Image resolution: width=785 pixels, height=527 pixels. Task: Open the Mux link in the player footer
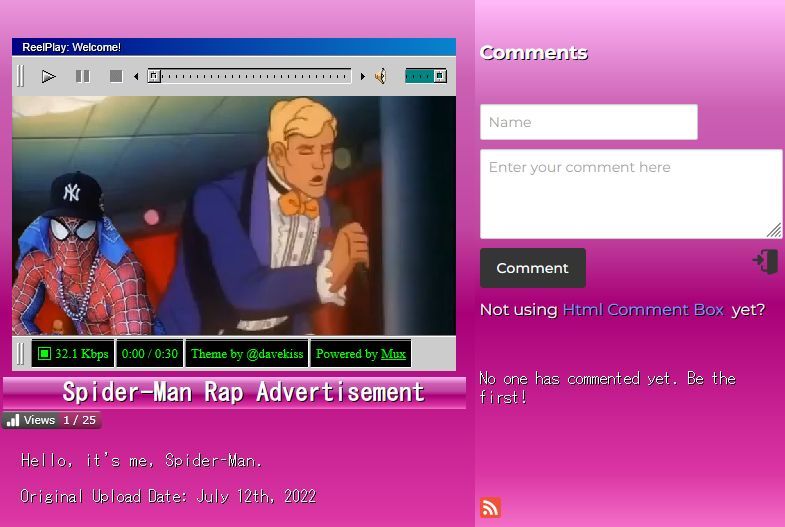pos(393,354)
